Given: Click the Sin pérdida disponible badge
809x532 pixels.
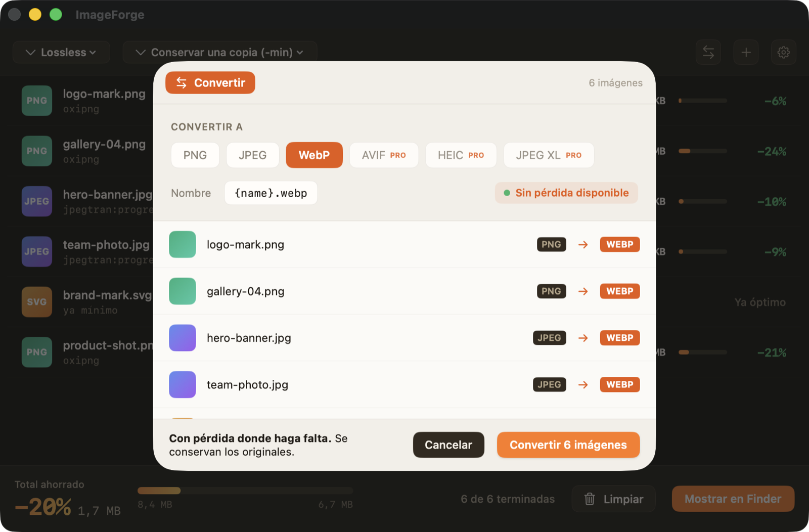Looking at the screenshot, I should pos(566,193).
